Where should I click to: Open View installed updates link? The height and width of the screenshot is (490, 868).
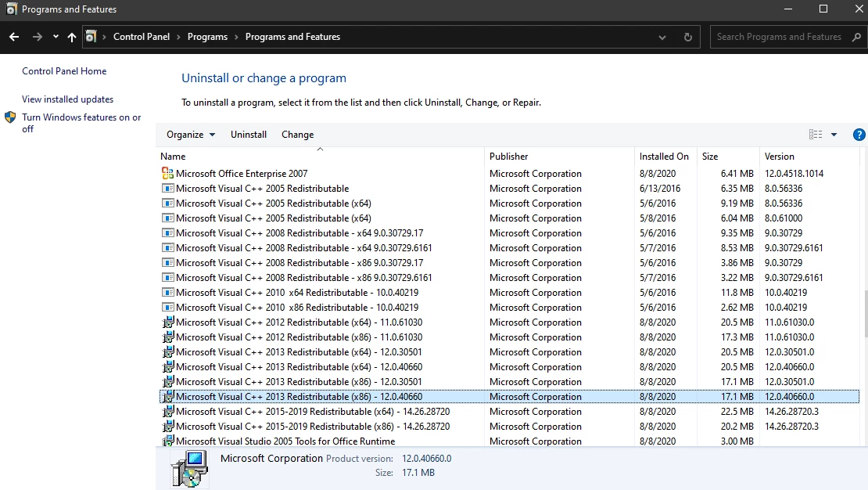tap(67, 99)
